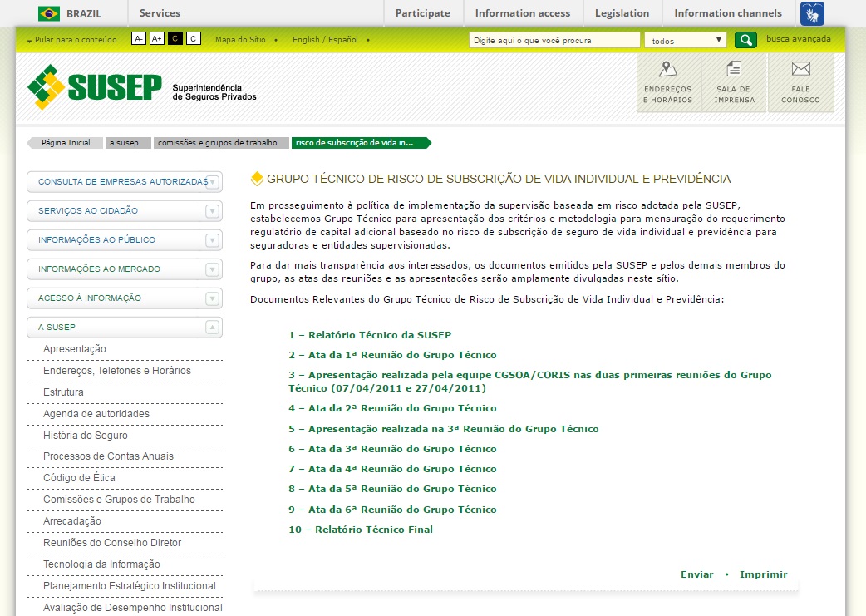The height and width of the screenshot is (616, 866).
Task: Open Agenda de autoridades sidebar item
Action: click(96, 414)
